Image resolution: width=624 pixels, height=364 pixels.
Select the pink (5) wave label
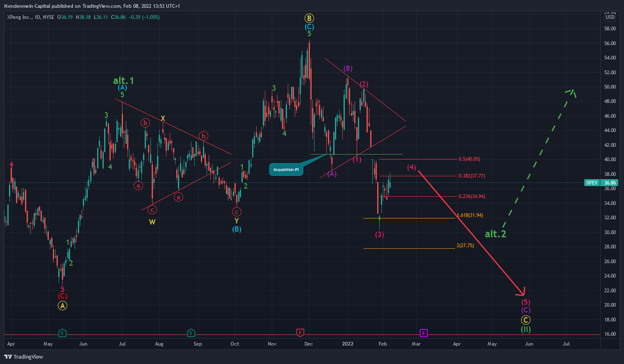(526, 302)
